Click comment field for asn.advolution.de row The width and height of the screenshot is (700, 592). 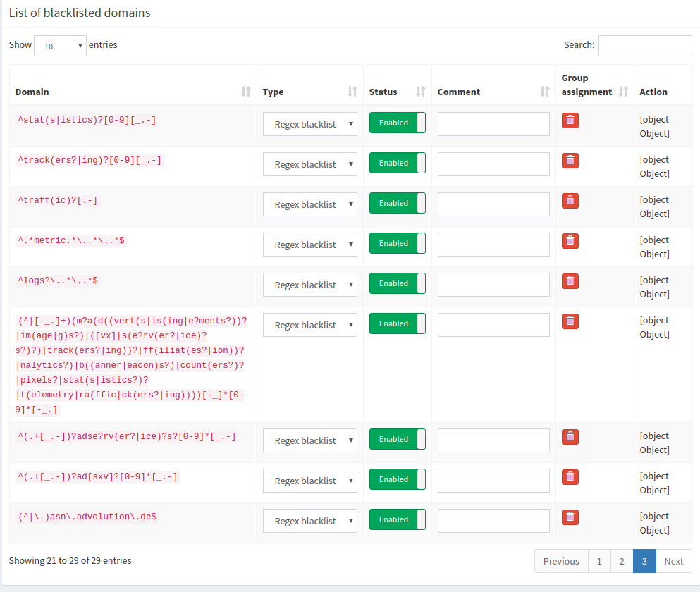click(493, 521)
